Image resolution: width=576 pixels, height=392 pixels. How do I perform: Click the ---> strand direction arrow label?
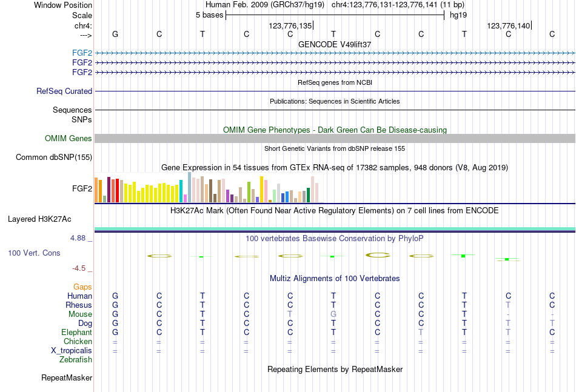coord(86,35)
